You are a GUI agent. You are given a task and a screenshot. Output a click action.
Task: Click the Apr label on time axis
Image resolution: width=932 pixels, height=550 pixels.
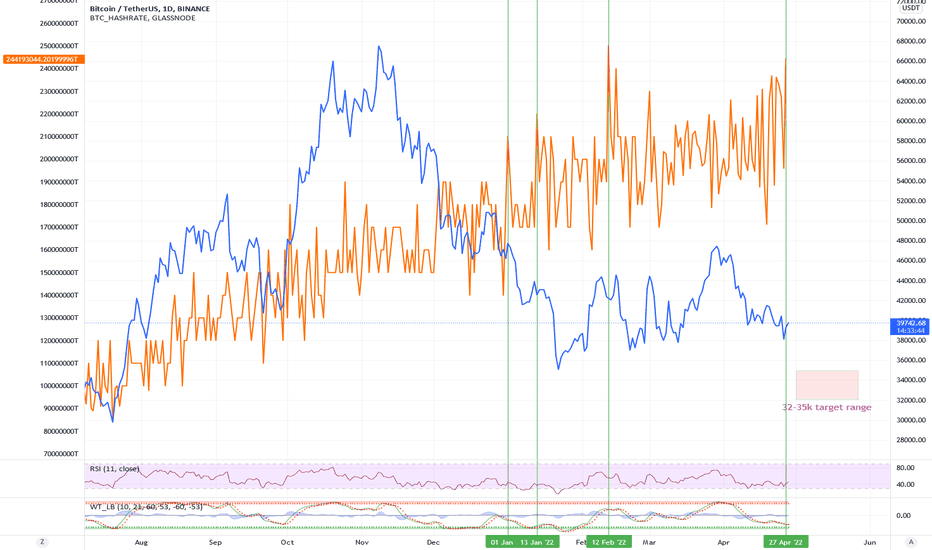[x=723, y=542]
